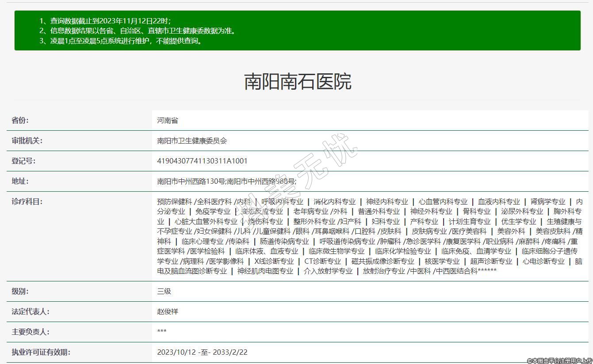Click the validity period 2023/10/12 -至- 2033/2/22
Viewport: 593px width, 364px height.
(x=202, y=353)
